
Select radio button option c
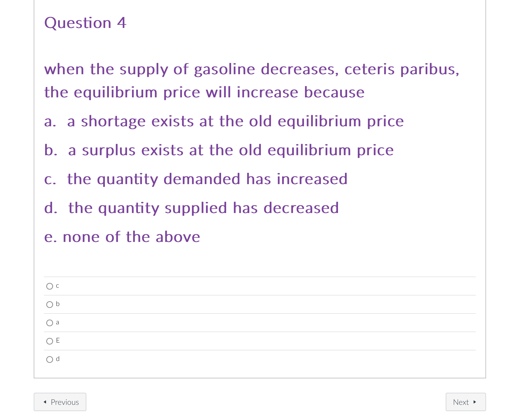tap(50, 286)
